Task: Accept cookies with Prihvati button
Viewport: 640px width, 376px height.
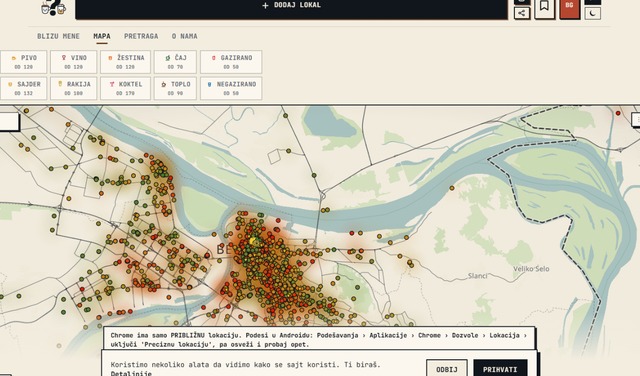Action: point(500,369)
